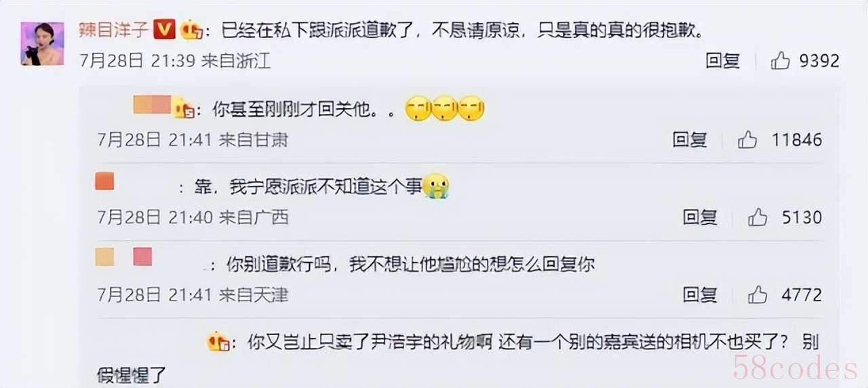Click thumbs-up icon showing 11846 likes

[x=747, y=140]
